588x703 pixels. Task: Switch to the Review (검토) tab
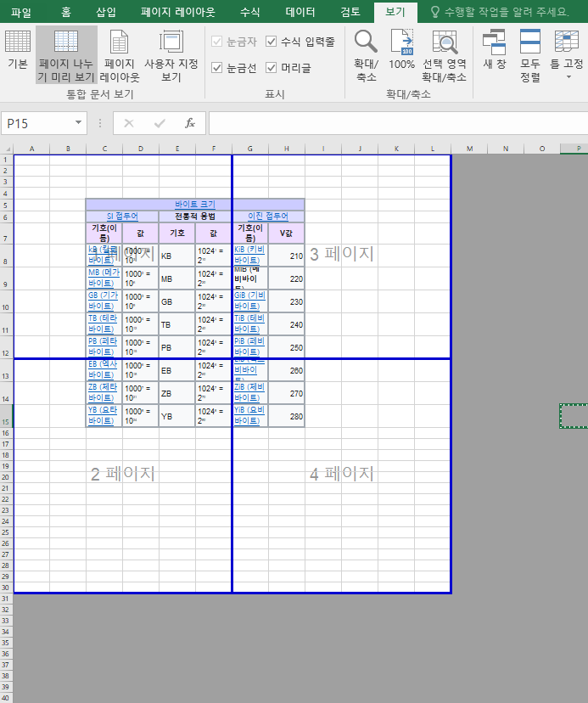point(350,12)
